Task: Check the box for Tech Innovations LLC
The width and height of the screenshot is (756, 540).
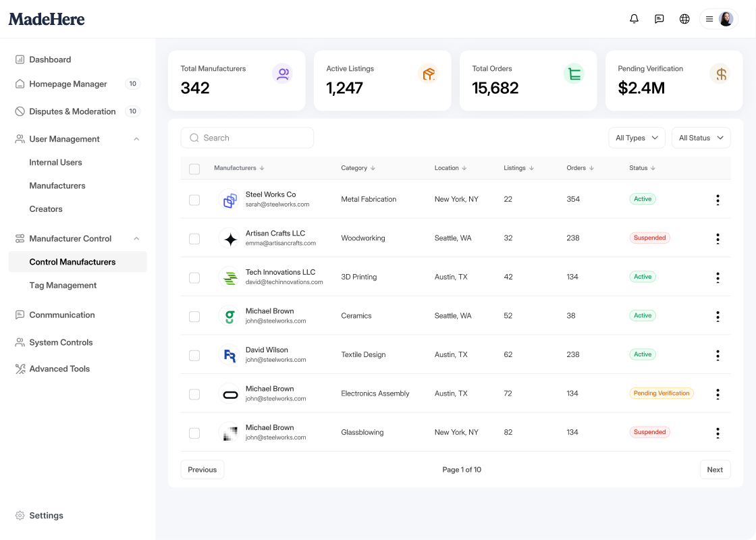Action: [194, 277]
